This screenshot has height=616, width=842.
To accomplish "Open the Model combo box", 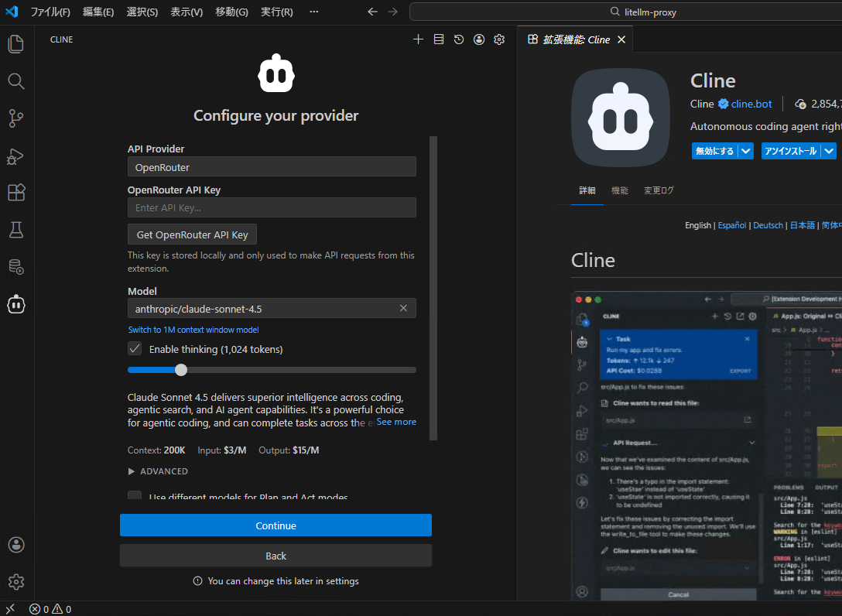I will click(x=272, y=308).
